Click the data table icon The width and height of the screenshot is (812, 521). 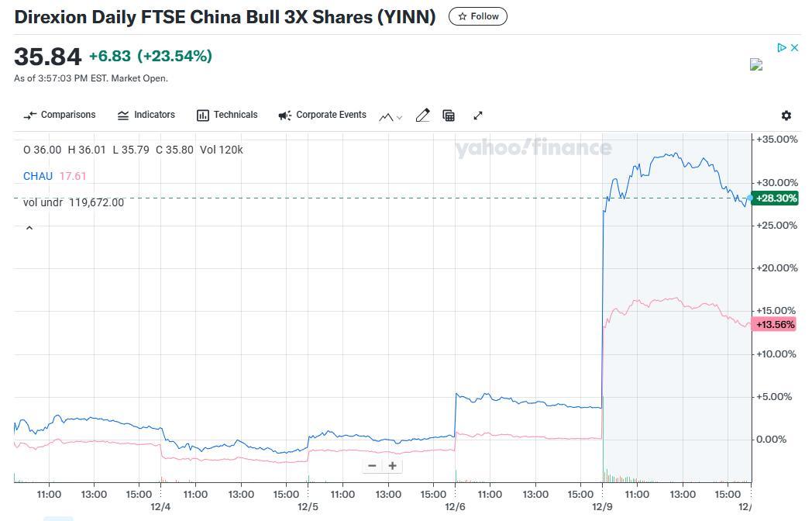click(x=449, y=116)
